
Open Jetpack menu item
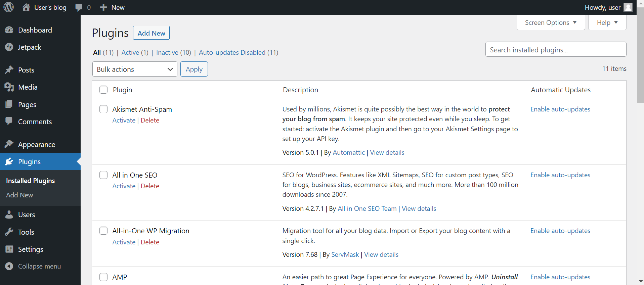tap(40, 47)
